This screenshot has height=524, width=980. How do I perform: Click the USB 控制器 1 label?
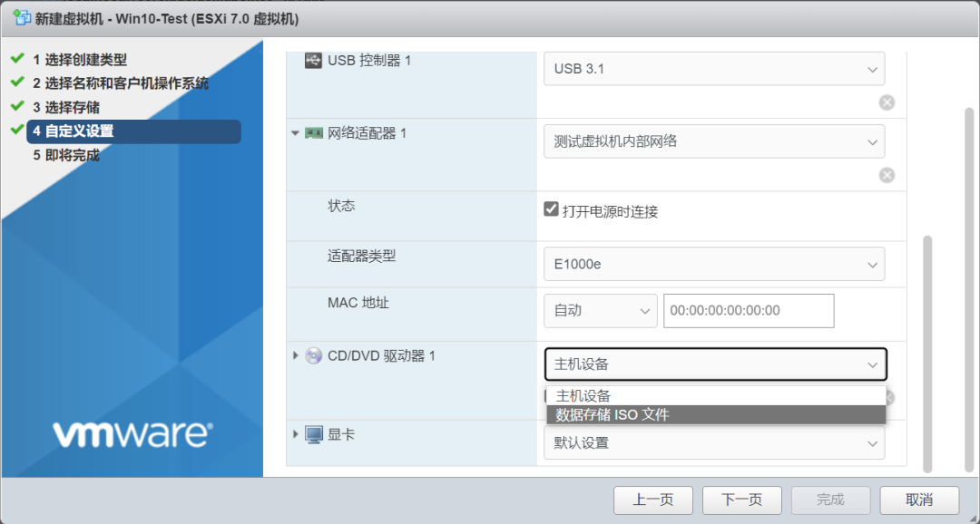tap(369, 61)
